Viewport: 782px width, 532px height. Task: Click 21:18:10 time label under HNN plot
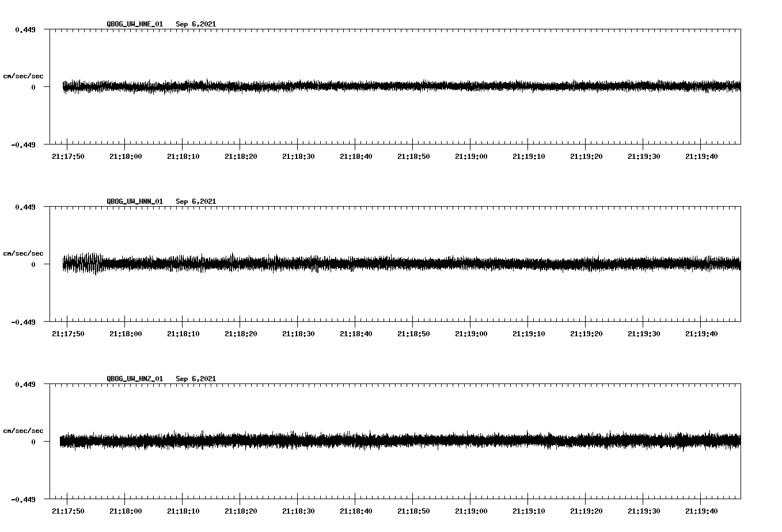[183, 334]
